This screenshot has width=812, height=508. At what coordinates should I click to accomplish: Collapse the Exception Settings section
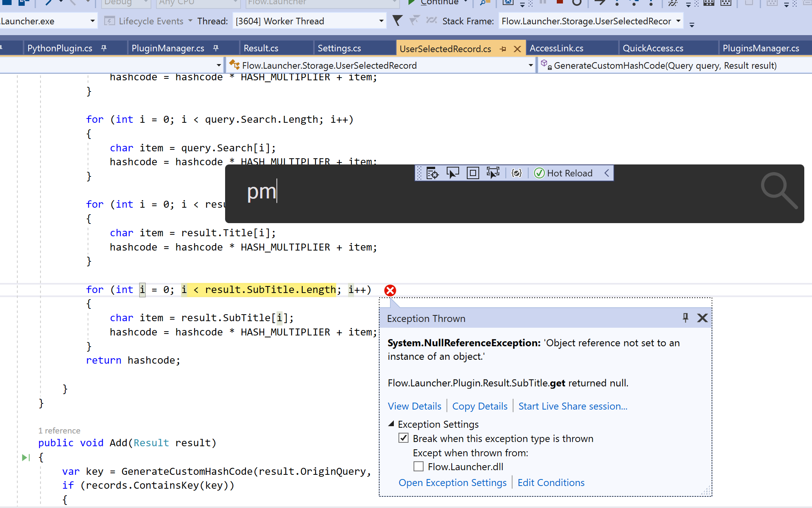[x=391, y=424]
